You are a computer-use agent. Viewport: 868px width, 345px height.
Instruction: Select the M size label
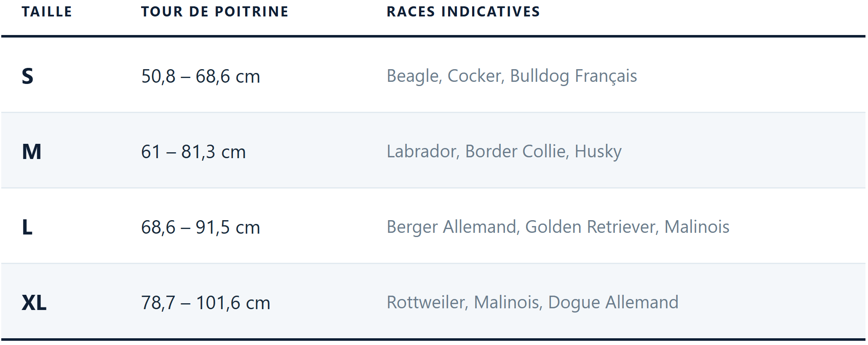click(32, 152)
